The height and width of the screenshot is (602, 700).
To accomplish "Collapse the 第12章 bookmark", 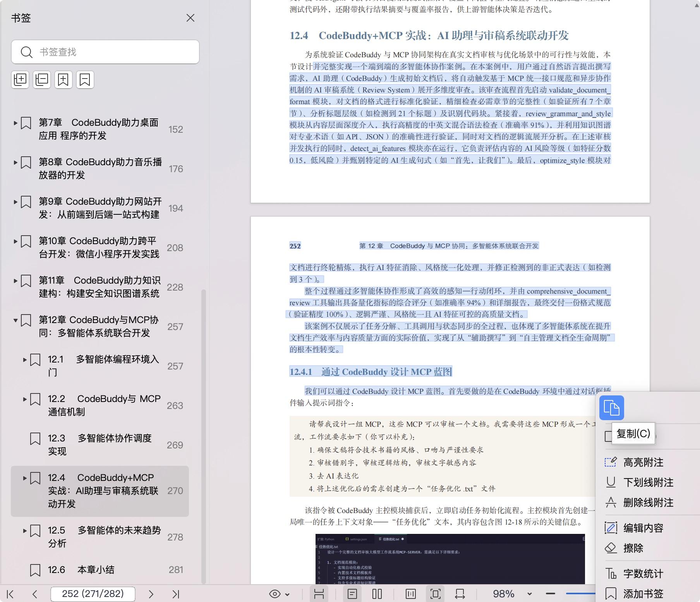I will point(15,320).
